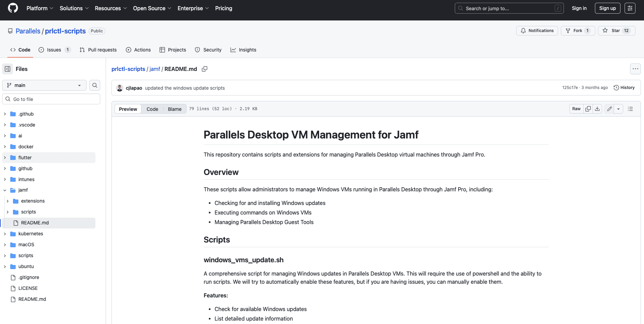Collapse the Files side panel
This screenshot has height=324, width=644.
pyautogui.click(x=7, y=69)
